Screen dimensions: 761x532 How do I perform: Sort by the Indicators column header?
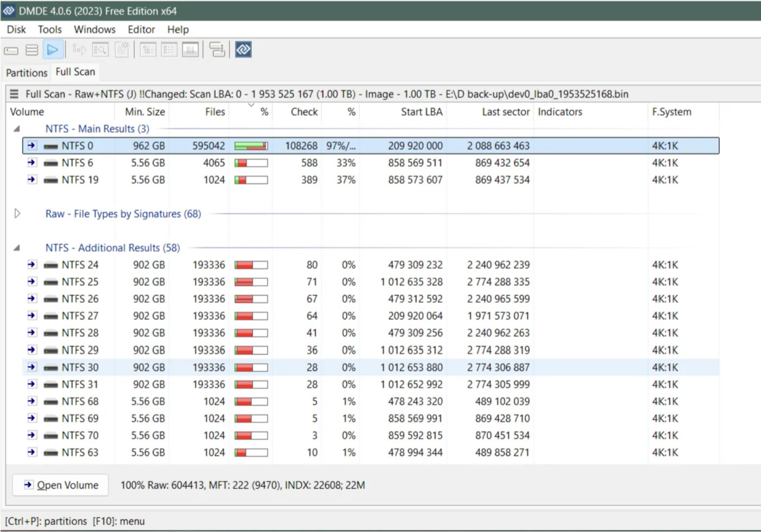[591, 112]
